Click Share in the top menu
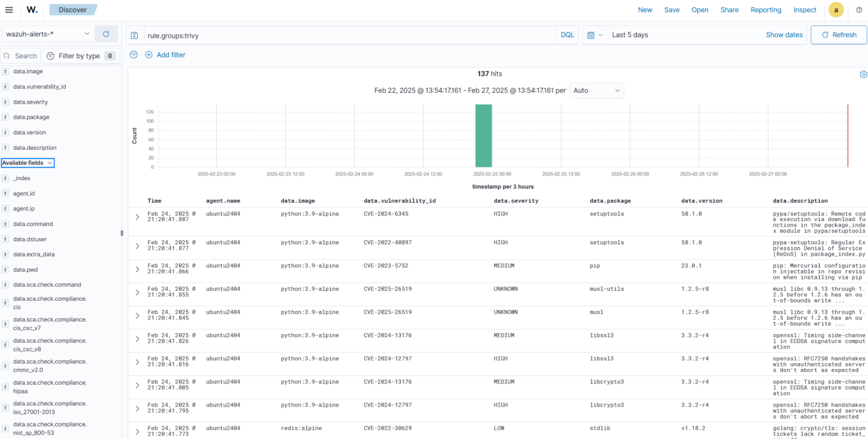Image resolution: width=868 pixels, height=439 pixels. (729, 10)
